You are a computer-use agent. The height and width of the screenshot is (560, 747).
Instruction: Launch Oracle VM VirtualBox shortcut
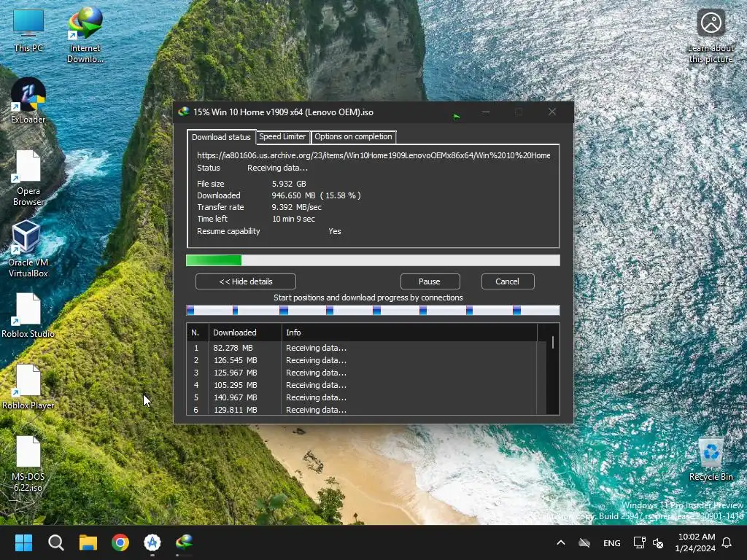point(28,249)
